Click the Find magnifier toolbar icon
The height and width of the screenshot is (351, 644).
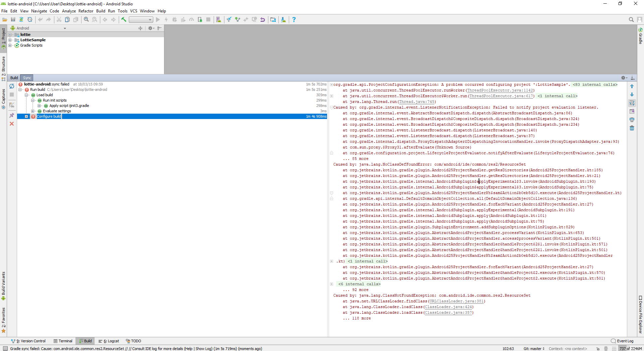click(86, 20)
